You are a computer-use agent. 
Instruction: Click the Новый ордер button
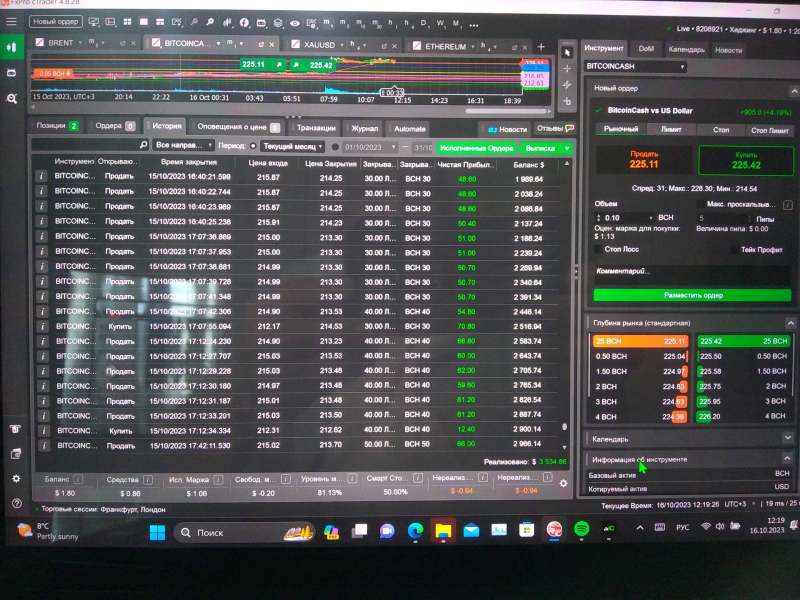click(x=56, y=21)
